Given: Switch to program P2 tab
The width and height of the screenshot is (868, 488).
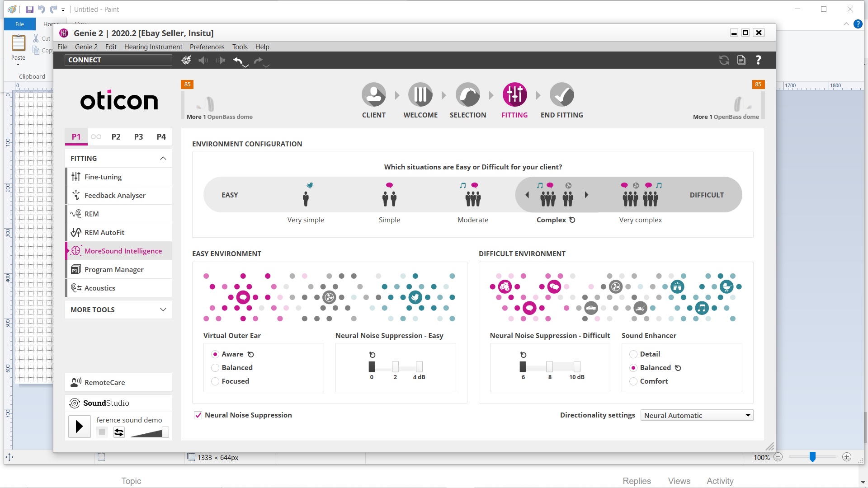Looking at the screenshot, I should pyautogui.click(x=116, y=136).
